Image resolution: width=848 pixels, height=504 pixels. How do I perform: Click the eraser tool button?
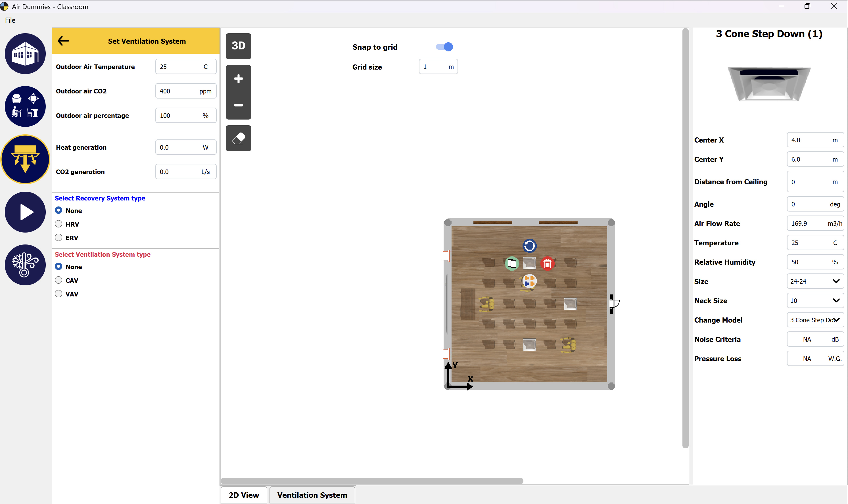pyautogui.click(x=238, y=138)
